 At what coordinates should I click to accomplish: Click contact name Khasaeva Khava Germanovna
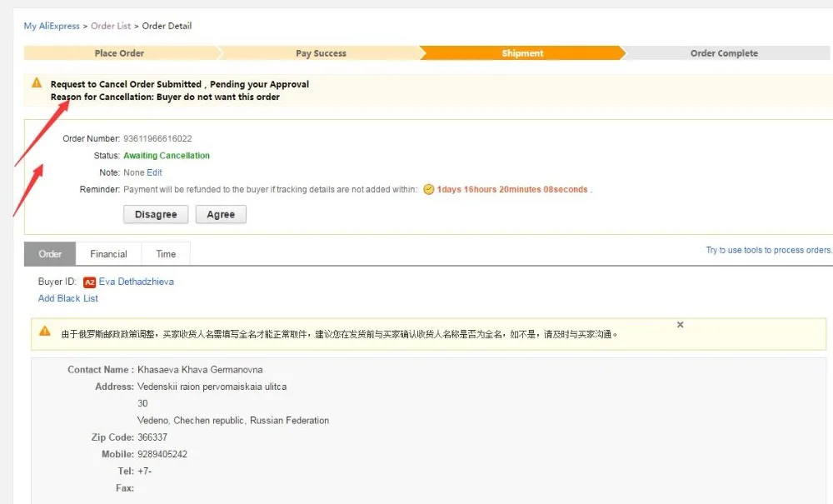(200, 370)
